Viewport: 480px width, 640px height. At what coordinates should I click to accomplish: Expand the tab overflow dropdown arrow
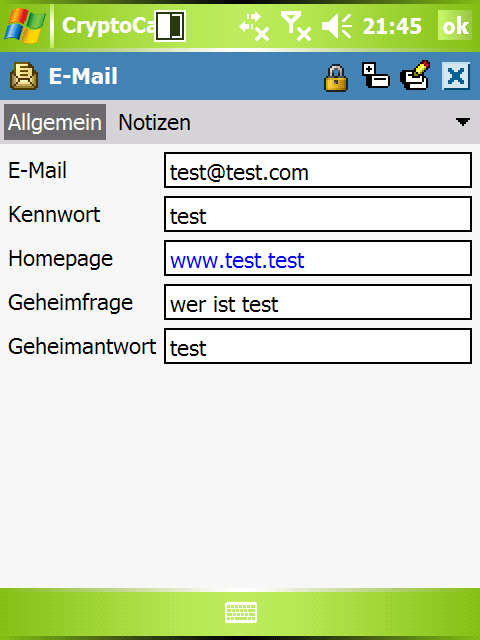462,122
